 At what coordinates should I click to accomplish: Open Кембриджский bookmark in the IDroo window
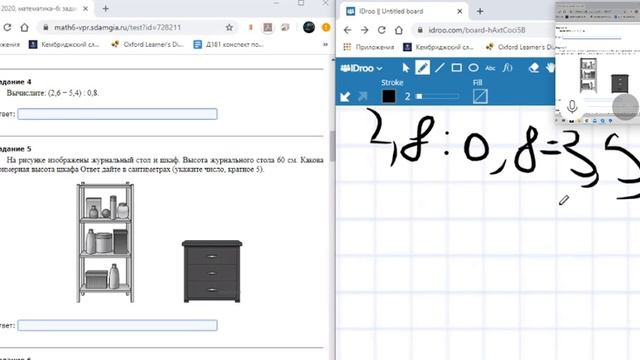coord(438,47)
